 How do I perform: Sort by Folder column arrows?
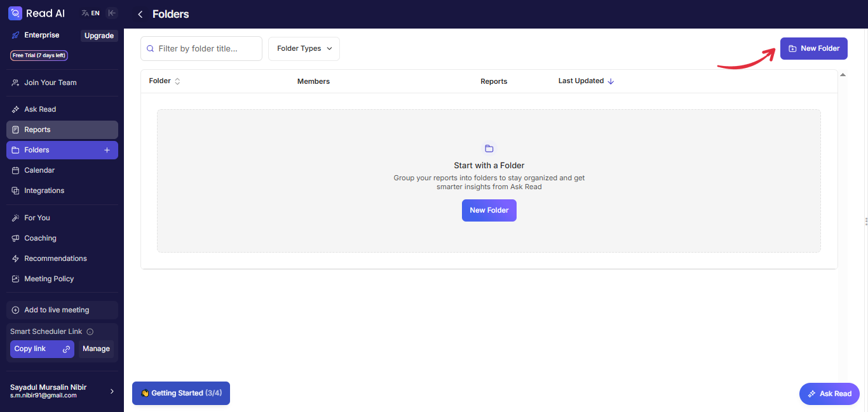tap(177, 81)
